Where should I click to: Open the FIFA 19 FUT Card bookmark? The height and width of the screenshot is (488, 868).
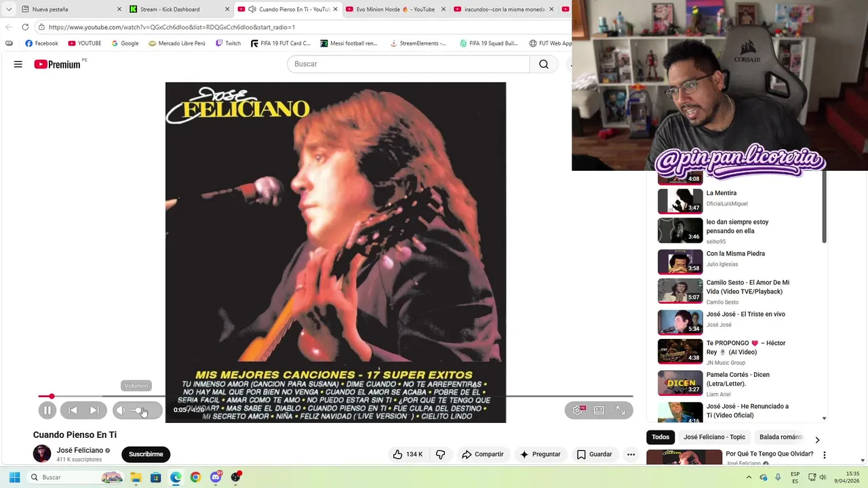[280, 43]
